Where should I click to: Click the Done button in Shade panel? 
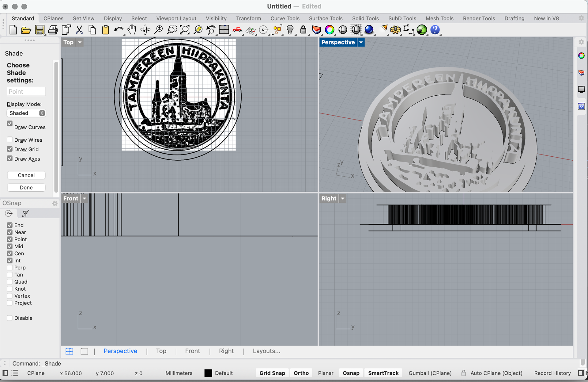[26, 187]
